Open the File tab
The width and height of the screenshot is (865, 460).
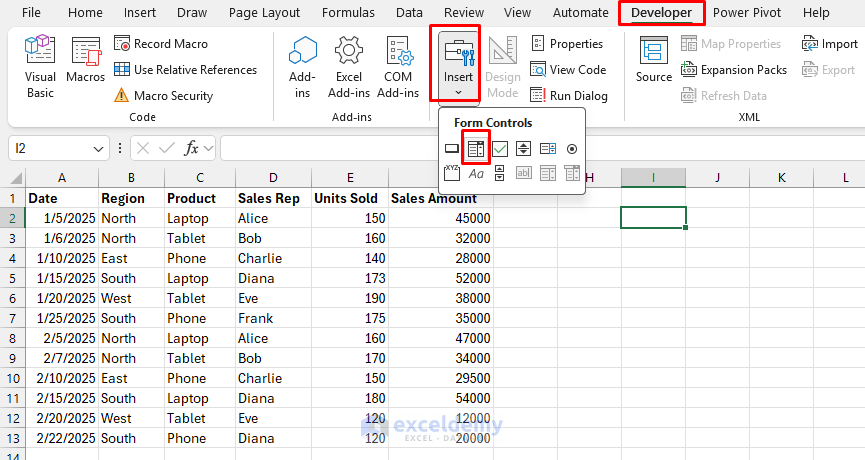click(x=31, y=12)
